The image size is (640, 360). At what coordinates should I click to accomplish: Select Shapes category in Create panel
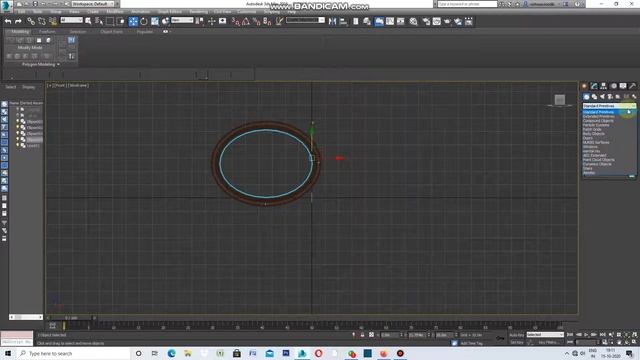(x=594, y=97)
